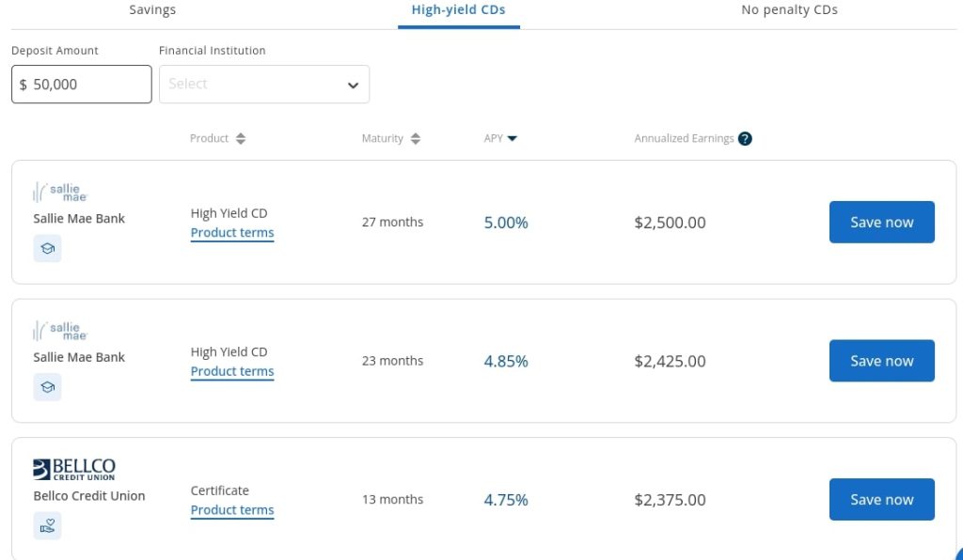This screenshot has height=560, width=963.
Task: Open the Financial Institution select dropdown
Action: [264, 85]
